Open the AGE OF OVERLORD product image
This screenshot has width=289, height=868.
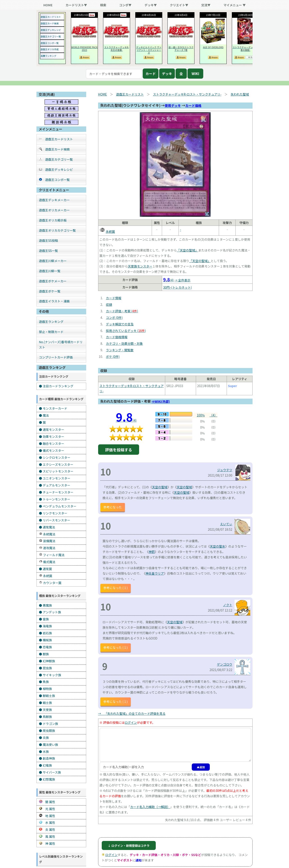tap(213, 31)
